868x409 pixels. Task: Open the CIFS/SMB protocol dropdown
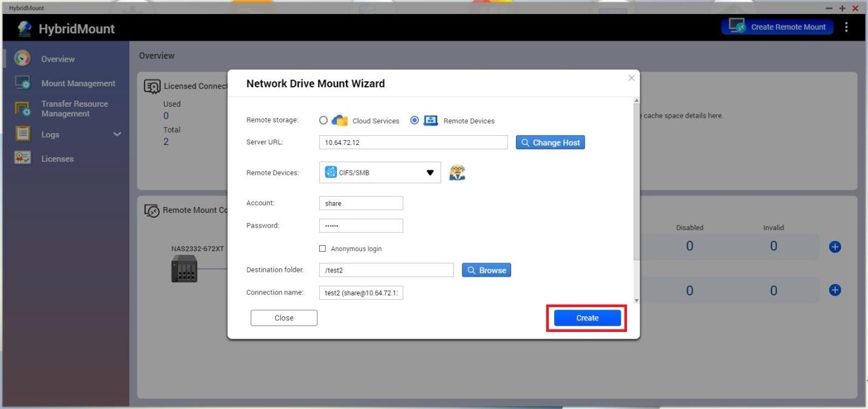coord(380,172)
